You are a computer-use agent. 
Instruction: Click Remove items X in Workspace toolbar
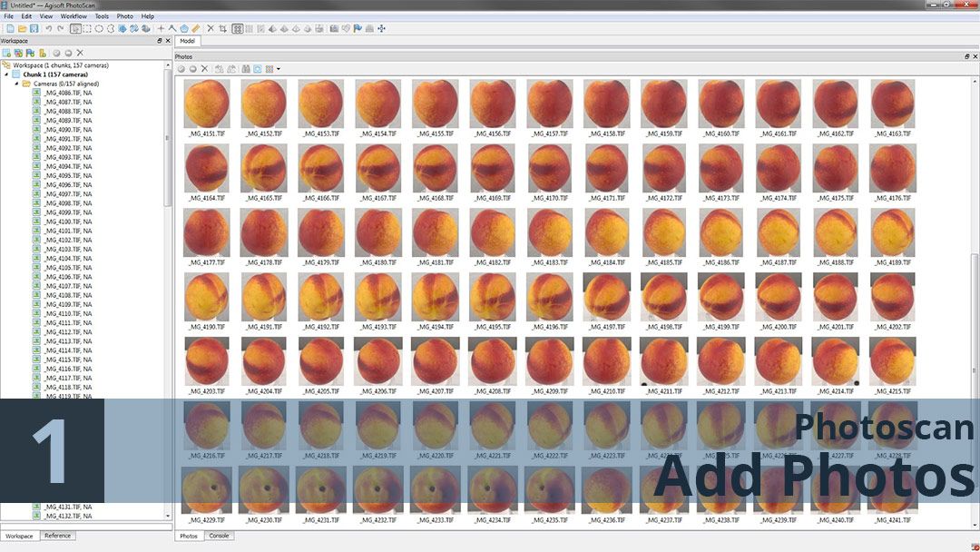tap(80, 54)
